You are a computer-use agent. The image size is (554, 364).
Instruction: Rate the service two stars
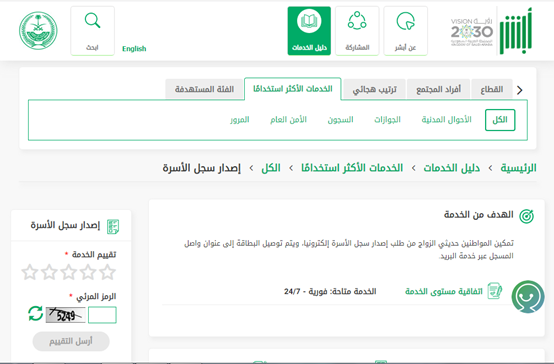88,272
